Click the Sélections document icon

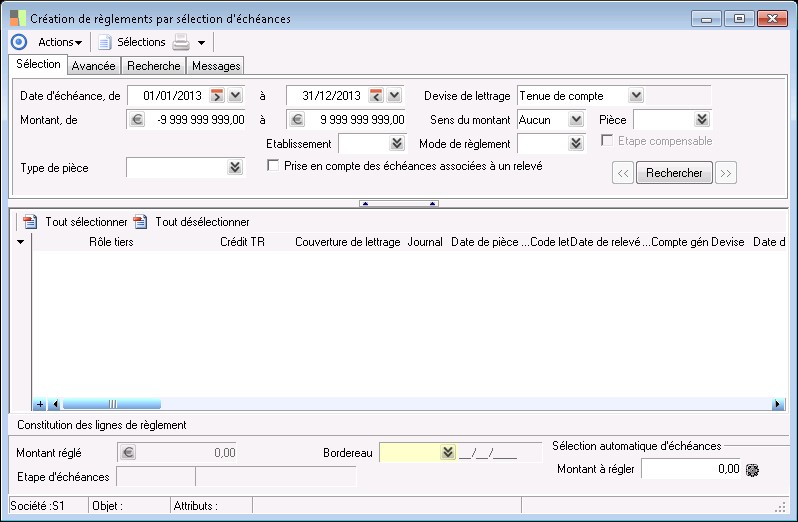tap(104, 42)
